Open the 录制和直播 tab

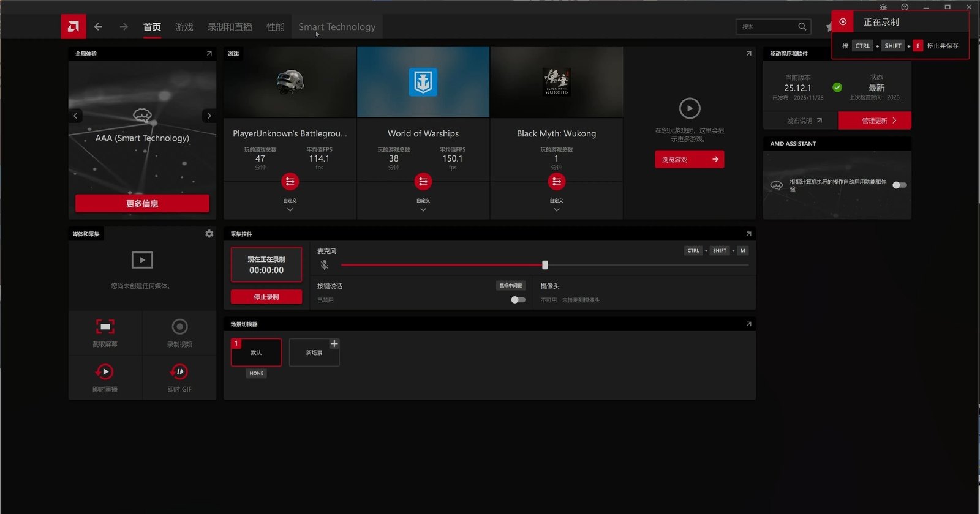(230, 27)
